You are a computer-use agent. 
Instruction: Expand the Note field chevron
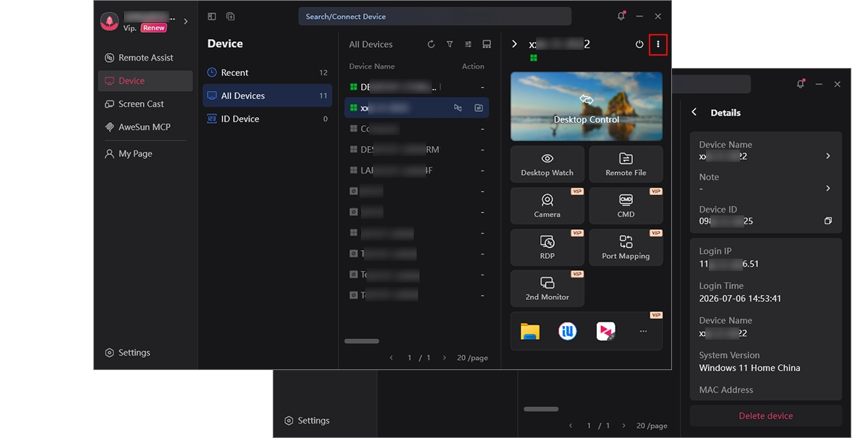(x=828, y=189)
